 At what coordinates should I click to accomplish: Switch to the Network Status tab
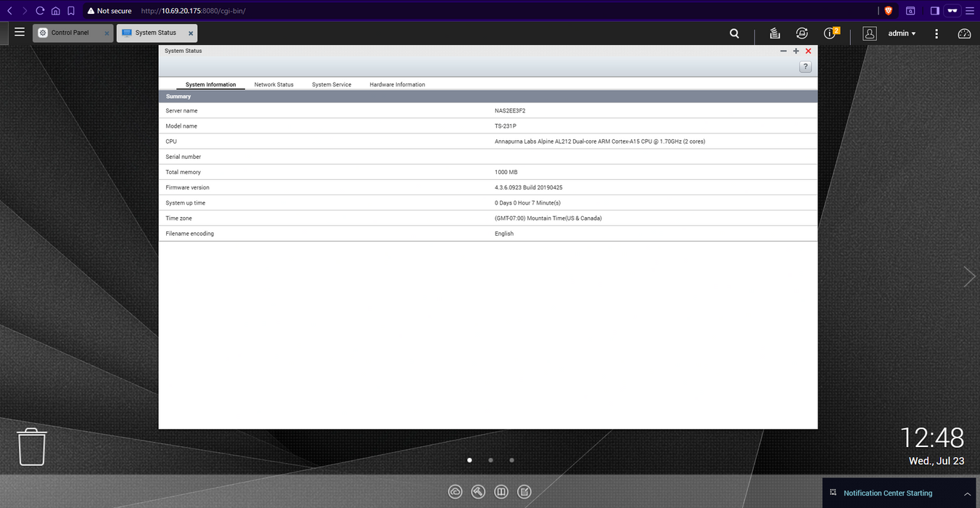(273, 85)
